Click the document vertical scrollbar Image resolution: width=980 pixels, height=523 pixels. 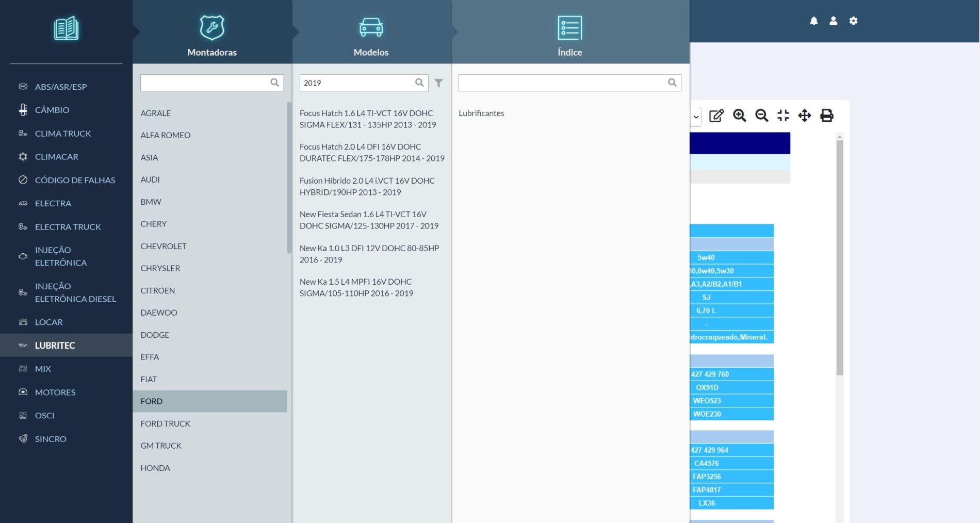tap(839, 258)
